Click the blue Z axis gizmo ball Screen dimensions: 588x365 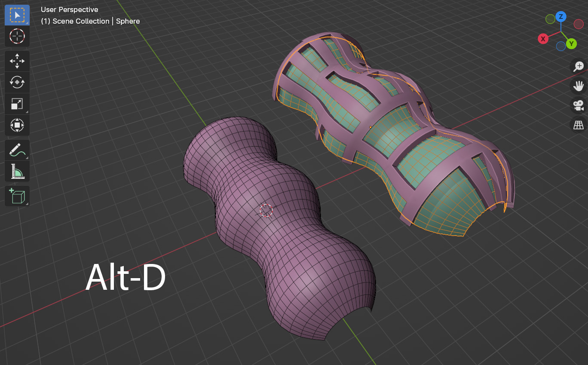point(560,17)
